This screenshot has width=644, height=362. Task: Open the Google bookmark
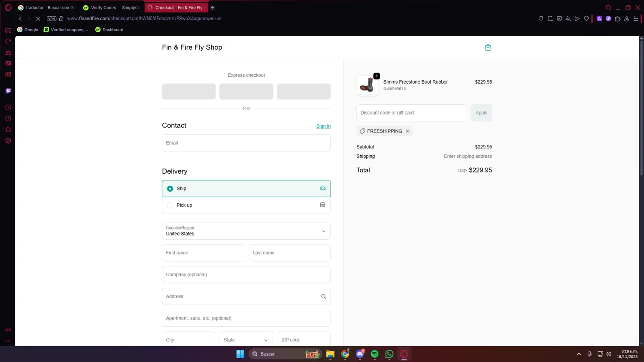click(x=27, y=30)
